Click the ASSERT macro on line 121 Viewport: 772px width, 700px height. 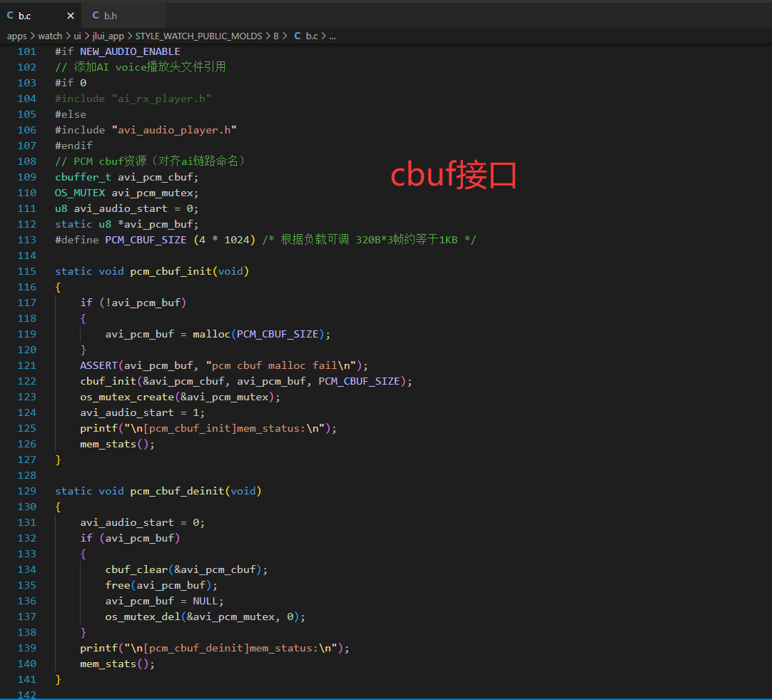[x=98, y=366]
